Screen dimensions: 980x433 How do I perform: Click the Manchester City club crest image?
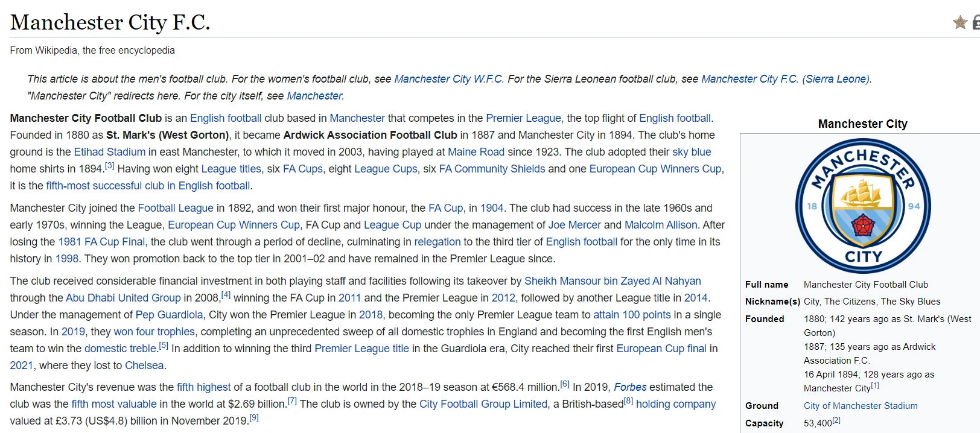pyautogui.click(x=863, y=206)
